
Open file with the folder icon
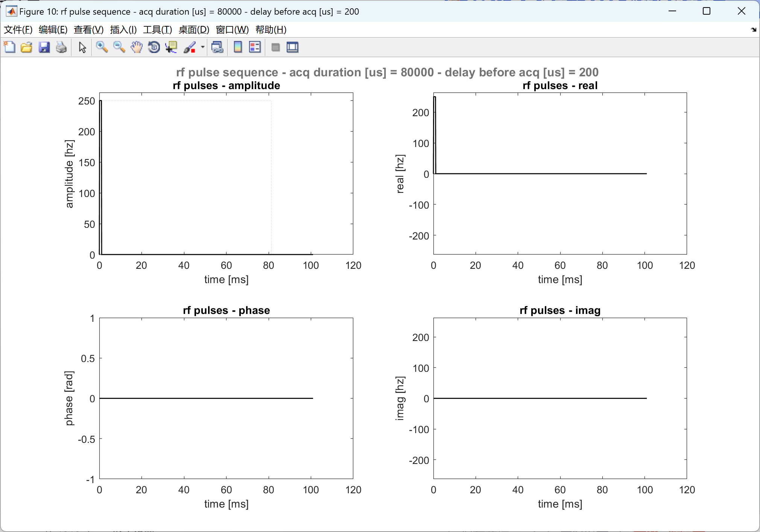coord(26,47)
